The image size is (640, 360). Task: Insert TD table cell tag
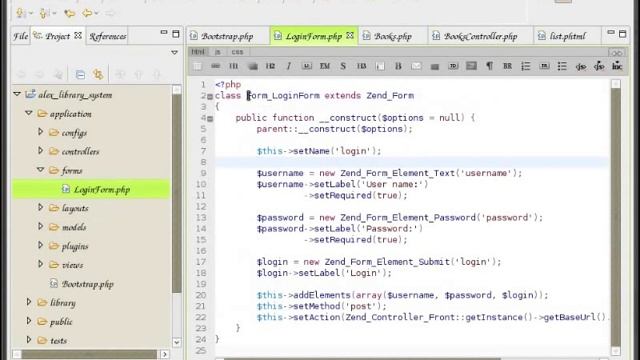[x=453, y=66]
